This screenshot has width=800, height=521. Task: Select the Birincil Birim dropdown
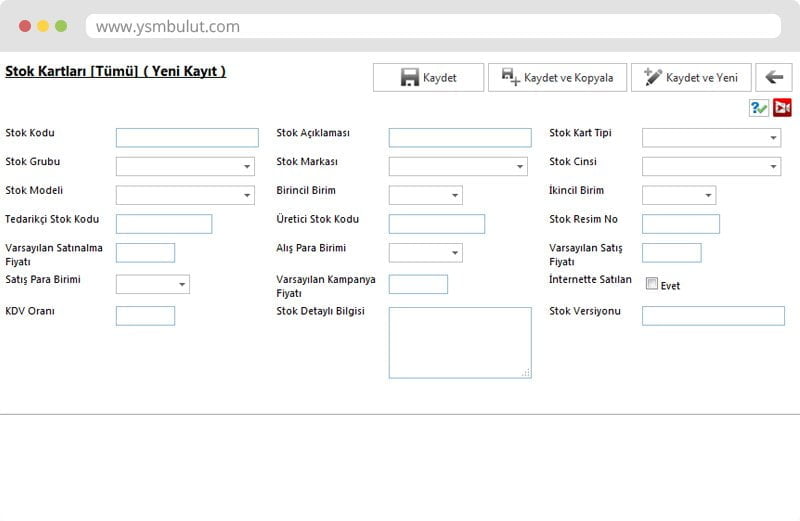pos(425,196)
